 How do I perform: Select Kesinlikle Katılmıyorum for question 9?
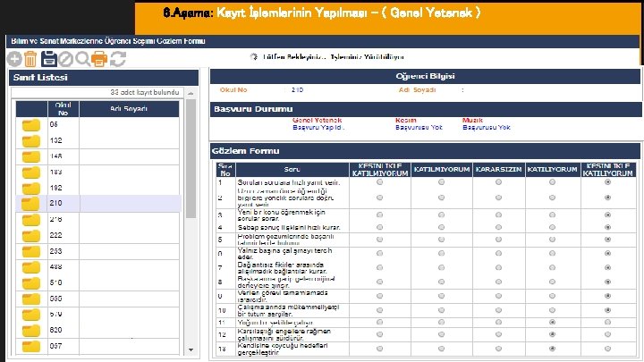tap(379, 296)
